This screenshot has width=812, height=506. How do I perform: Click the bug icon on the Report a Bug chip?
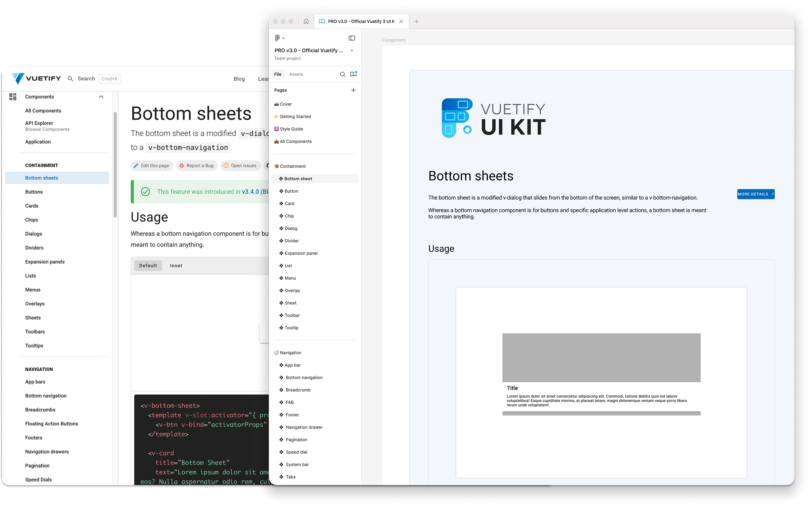pyautogui.click(x=182, y=165)
